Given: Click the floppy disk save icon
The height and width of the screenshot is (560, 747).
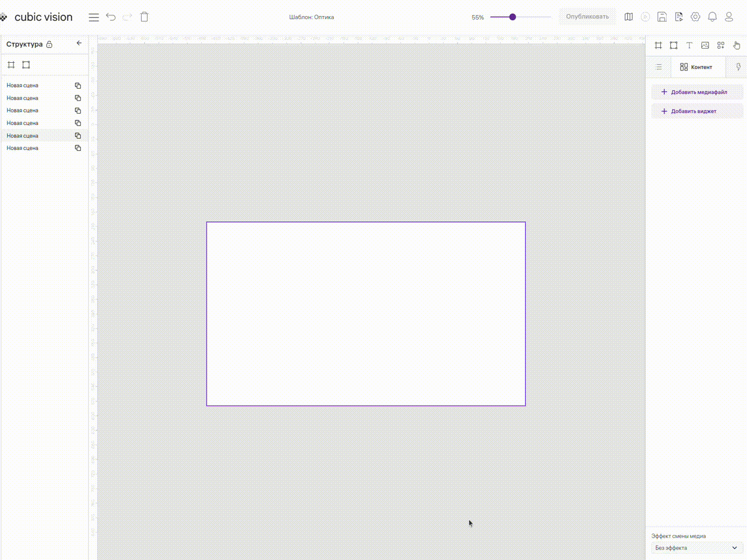Looking at the screenshot, I should click(x=662, y=17).
